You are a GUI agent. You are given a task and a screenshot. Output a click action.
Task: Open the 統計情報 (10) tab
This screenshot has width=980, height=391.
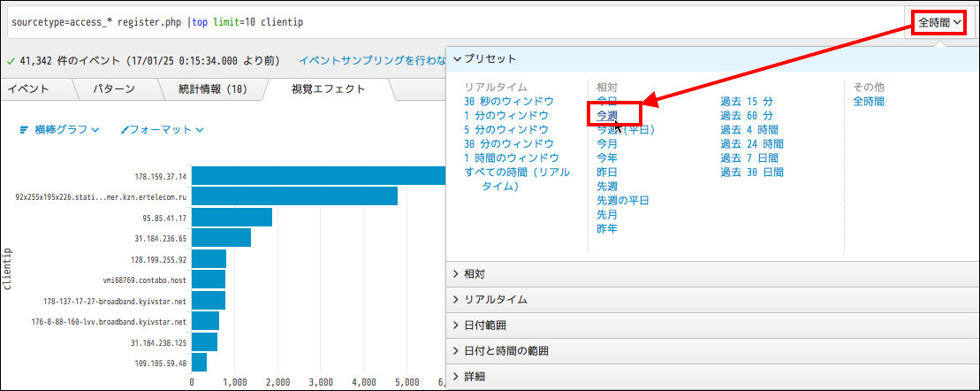pos(212,89)
